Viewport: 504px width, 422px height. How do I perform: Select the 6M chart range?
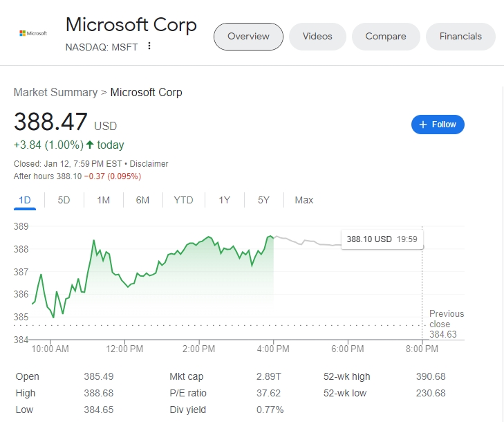pyautogui.click(x=142, y=200)
